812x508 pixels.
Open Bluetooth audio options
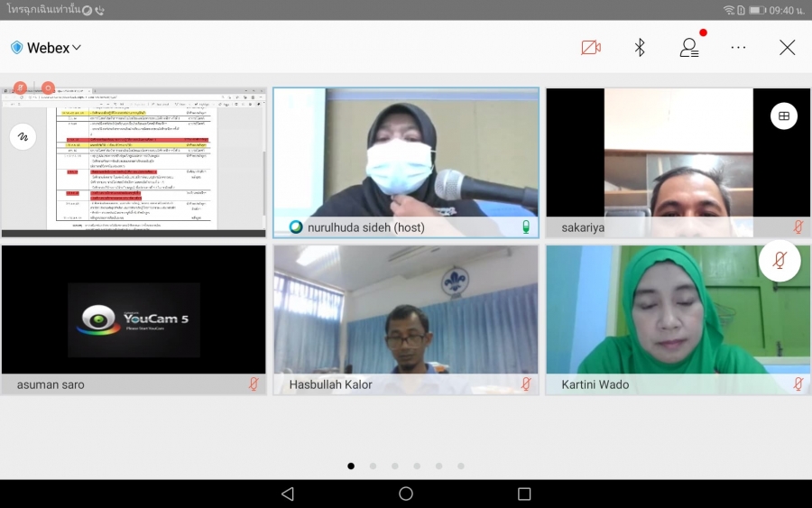640,48
